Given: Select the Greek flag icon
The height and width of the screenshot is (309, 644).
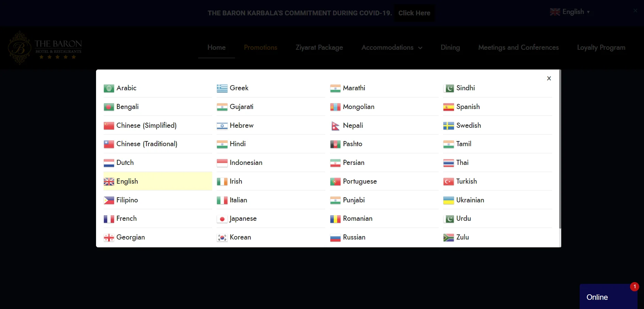Looking at the screenshot, I should (222, 89).
